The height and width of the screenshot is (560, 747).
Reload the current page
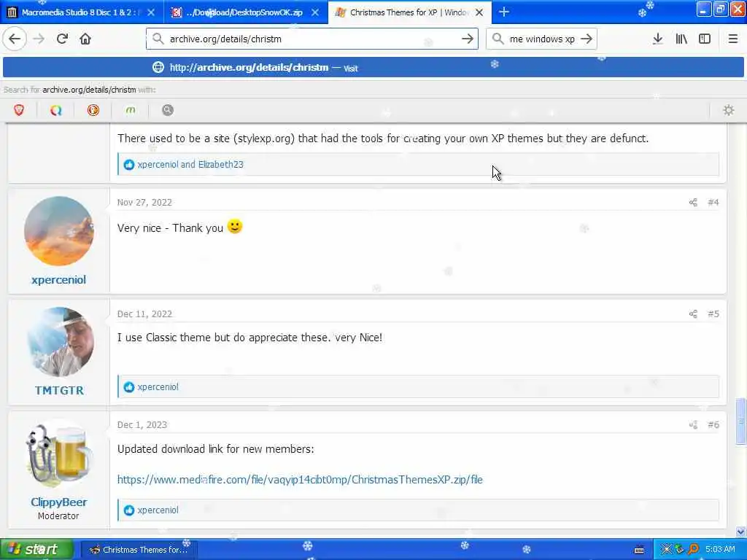pyautogui.click(x=62, y=39)
